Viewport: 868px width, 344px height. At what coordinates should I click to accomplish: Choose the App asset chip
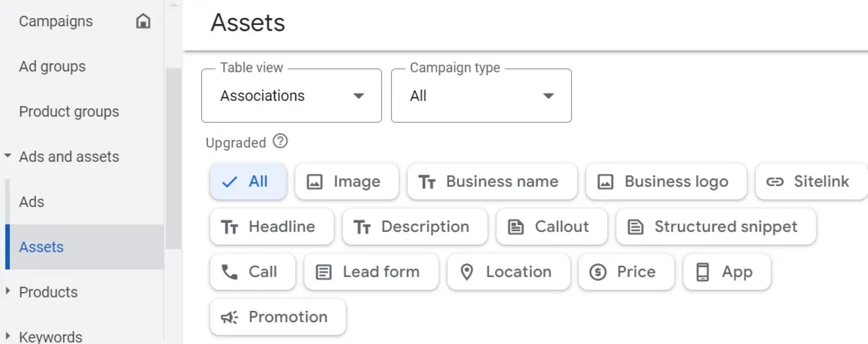727,272
